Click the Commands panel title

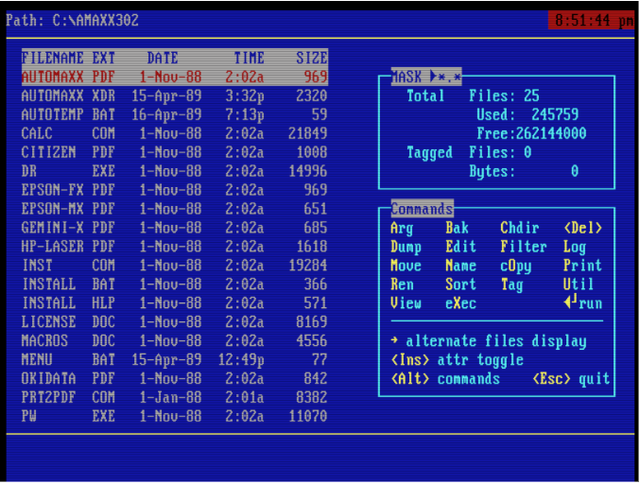[x=422, y=209]
